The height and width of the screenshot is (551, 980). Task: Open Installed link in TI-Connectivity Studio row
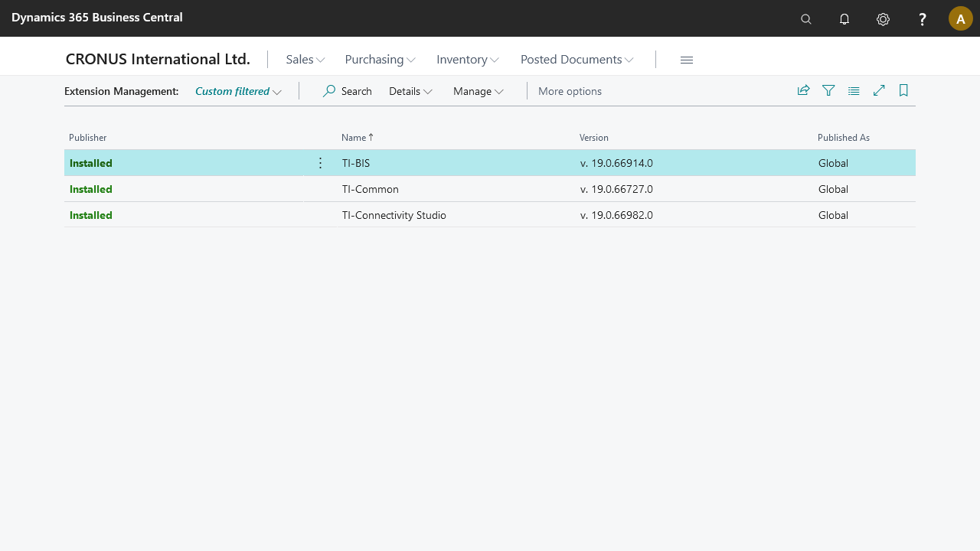coord(91,215)
